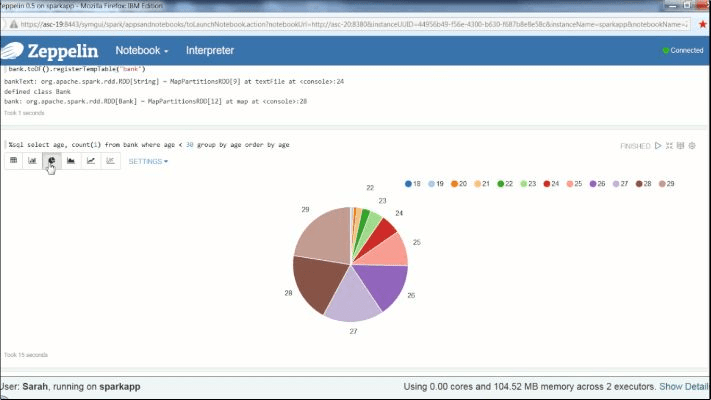Screen dimensions: 711x400
Task: Toggle age 24 in the chart legend
Action: (x=549, y=184)
